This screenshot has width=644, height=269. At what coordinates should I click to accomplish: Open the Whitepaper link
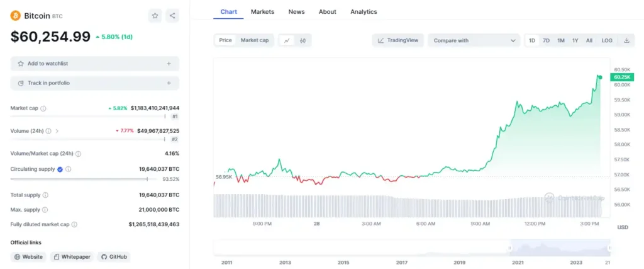coord(72,256)
